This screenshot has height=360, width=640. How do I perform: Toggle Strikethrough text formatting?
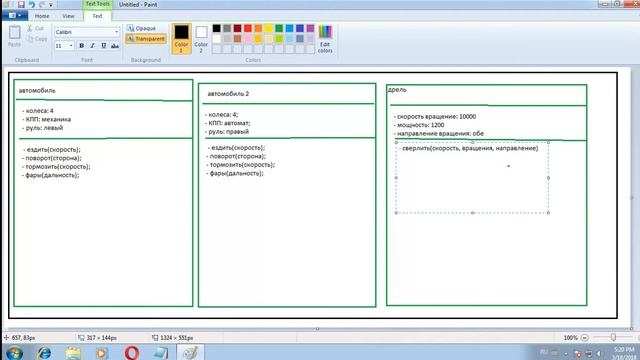(115, 46)
